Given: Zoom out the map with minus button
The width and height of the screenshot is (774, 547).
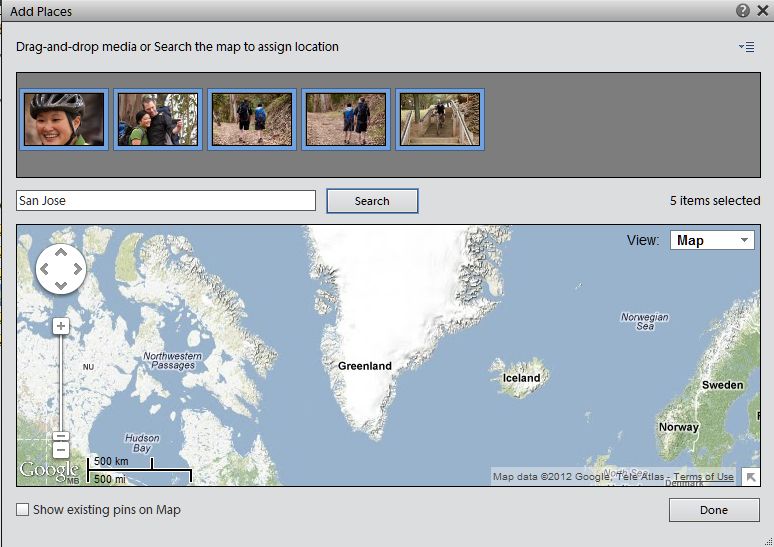Looking at the screenshot, I should point(61,450).
